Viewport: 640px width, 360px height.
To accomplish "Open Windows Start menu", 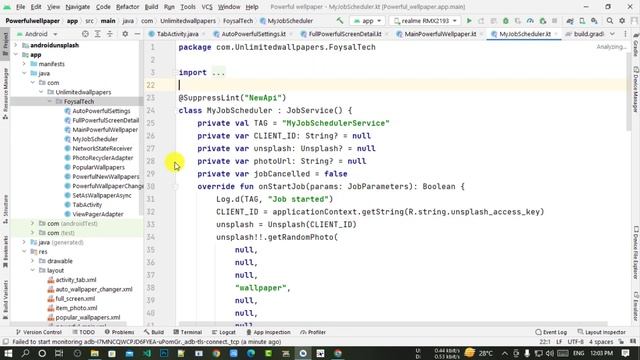I will [x=8, y=353].
